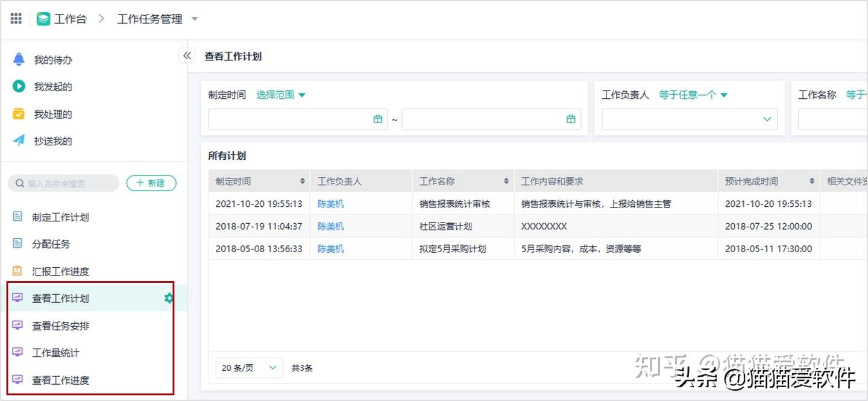Screen dimensions: 868x401
Task: Click the 新建 button to create new
Action: (151, 183)
